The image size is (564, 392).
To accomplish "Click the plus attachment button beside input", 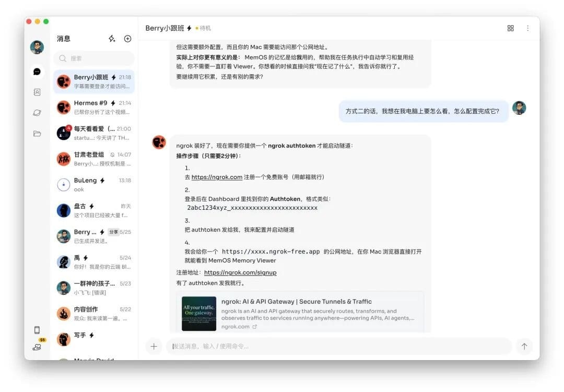I will [154, 346].
